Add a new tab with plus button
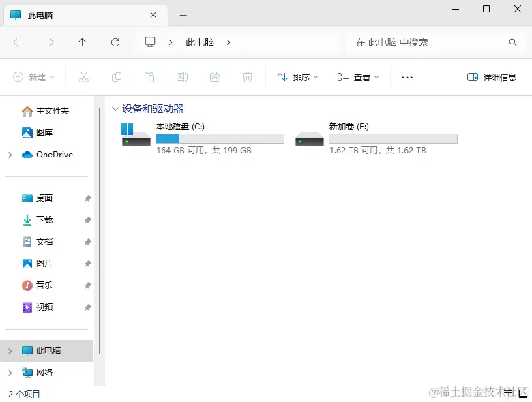The image size is (532, 402). coord(183,15)
